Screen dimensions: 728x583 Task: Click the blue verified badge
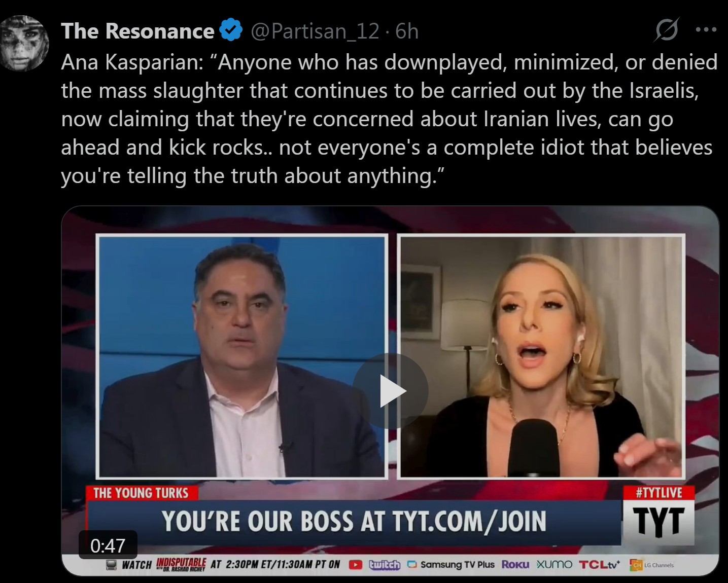[231, 31]
